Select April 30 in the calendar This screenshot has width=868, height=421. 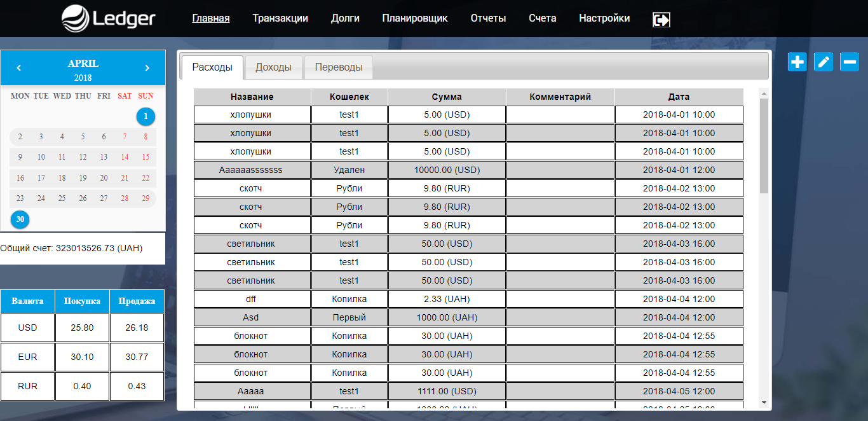point(20,219)
